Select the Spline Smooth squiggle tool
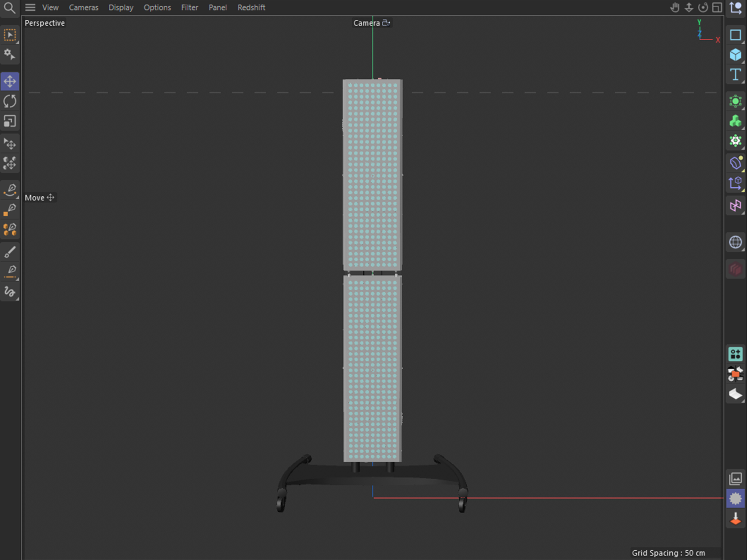 [10, 292]
